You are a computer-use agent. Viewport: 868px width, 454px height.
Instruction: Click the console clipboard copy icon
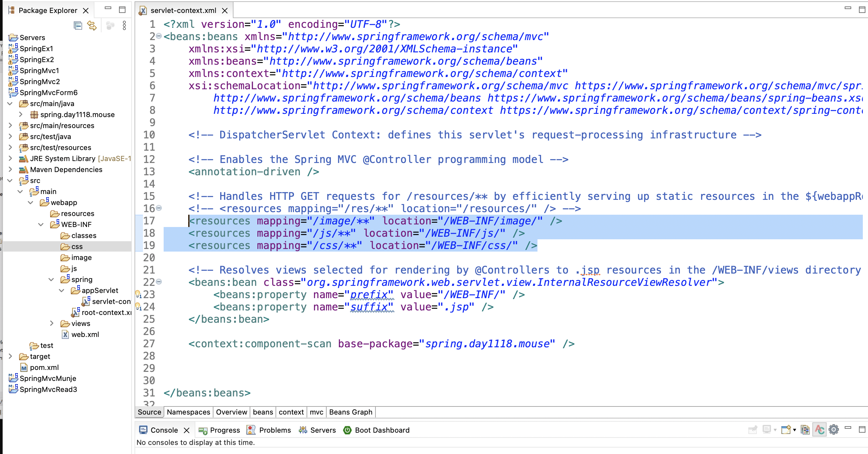(x=805, y=430)
